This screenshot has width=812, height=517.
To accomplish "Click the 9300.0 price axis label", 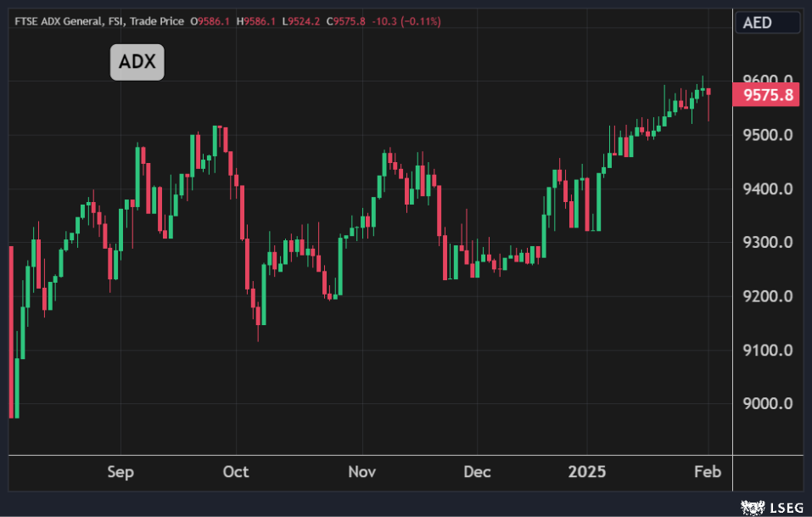I will point(768,243).
